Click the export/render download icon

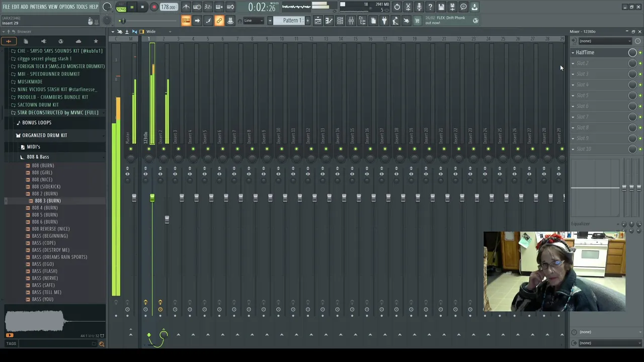(474, 7)
